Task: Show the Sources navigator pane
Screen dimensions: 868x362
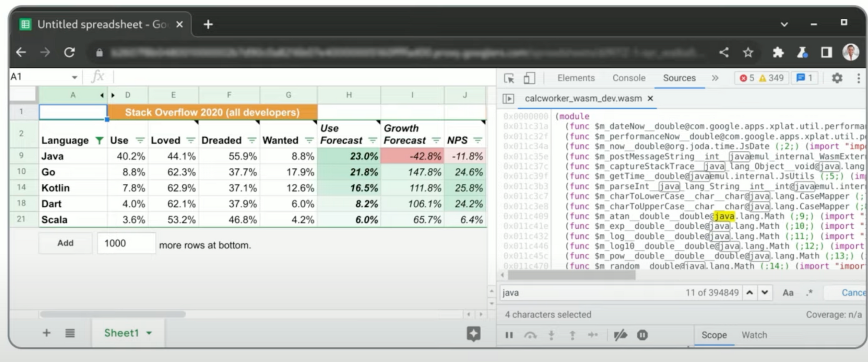Action: point(508,99)
